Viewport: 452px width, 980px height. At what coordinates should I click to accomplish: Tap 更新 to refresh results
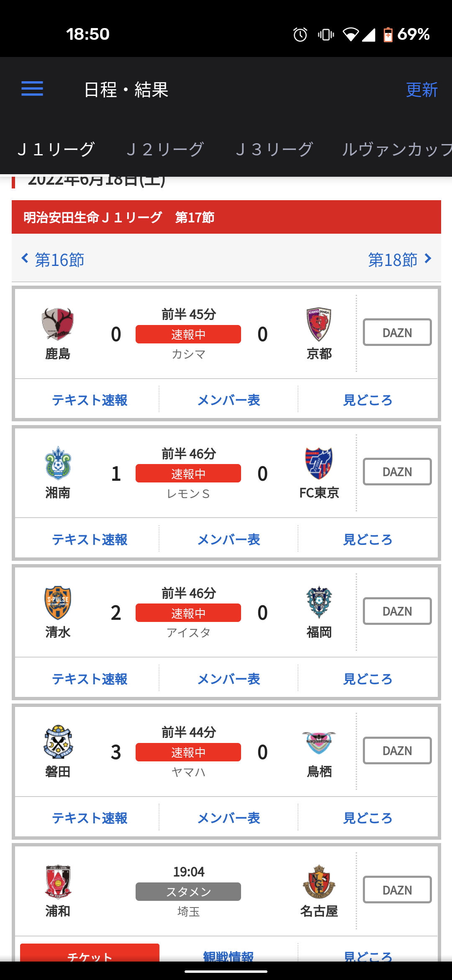[x=422, y=90]
